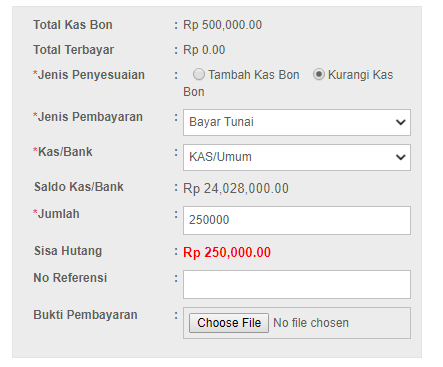Select the Tambah Kas Bon radio button
The width and height of the screenshot is (443, 367).
(x=199, y=74)
